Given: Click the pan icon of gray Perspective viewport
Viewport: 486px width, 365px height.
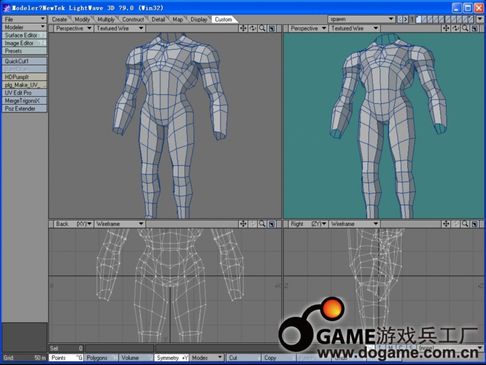Looking at the screenshot, I should click(x=243, y=28).
